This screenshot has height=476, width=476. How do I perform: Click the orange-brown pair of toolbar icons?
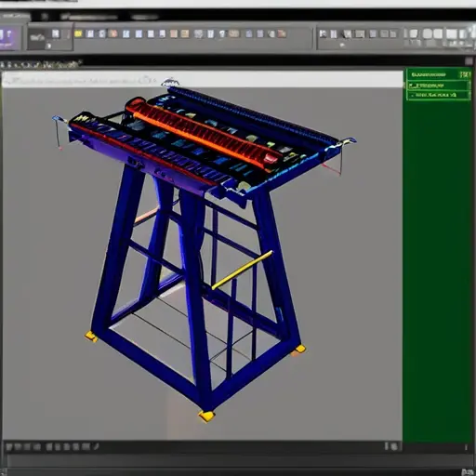coord(179,33)
